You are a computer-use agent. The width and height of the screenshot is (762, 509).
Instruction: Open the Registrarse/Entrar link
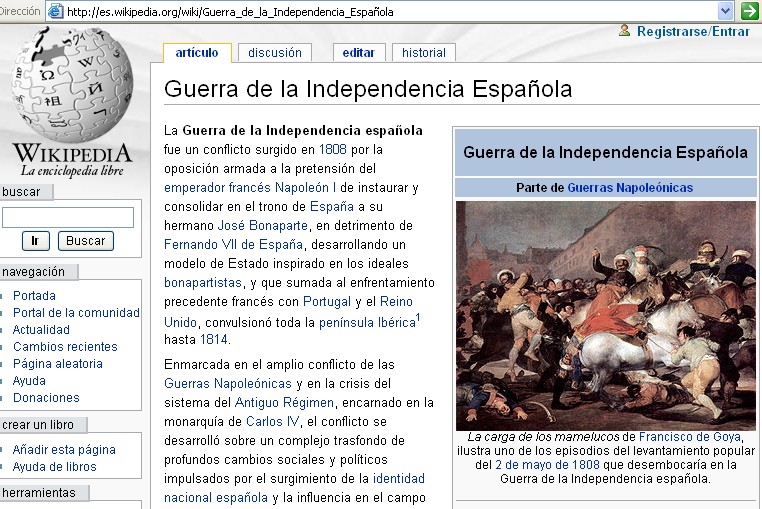point(693,32)
